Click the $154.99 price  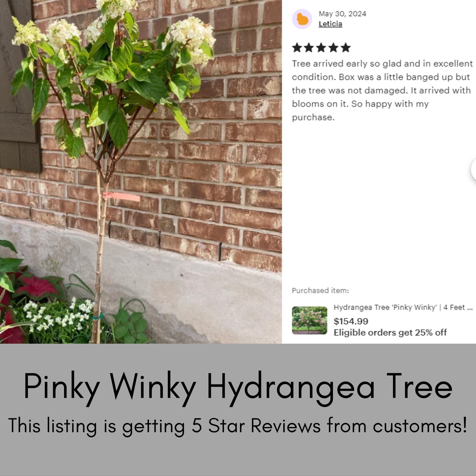coord(351,321)
